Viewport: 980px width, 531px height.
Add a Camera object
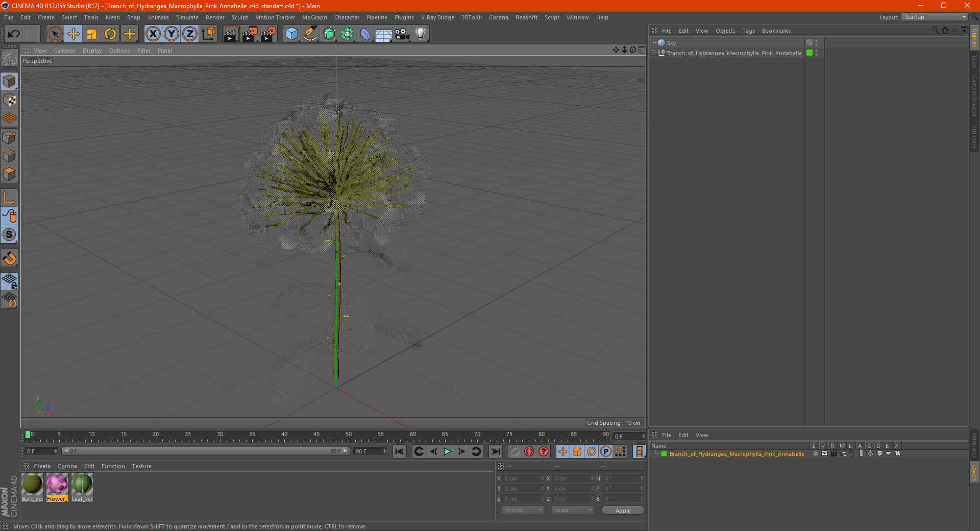pos(402,34)
